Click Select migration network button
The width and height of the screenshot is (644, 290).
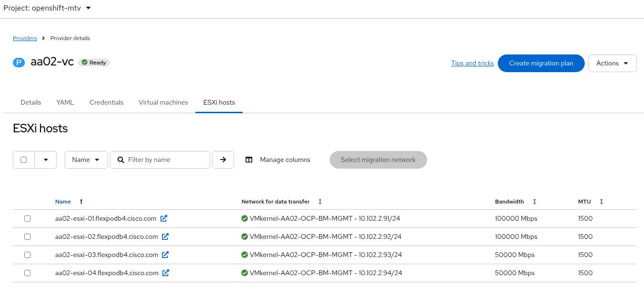pyautogui.click(x=378, y=160)
